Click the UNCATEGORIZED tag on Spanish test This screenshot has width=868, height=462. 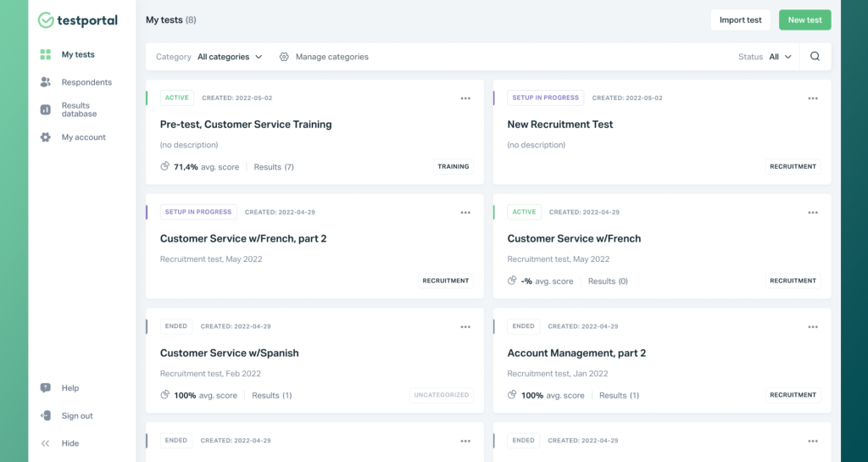[442, 395]
